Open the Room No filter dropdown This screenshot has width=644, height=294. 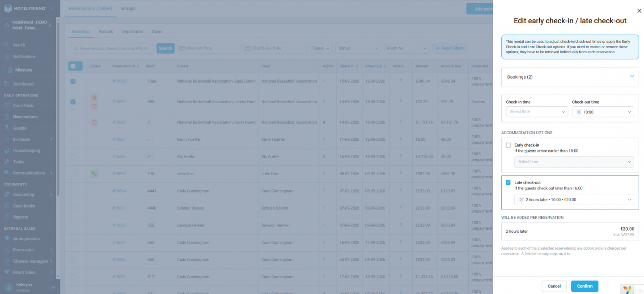[406, 48]
